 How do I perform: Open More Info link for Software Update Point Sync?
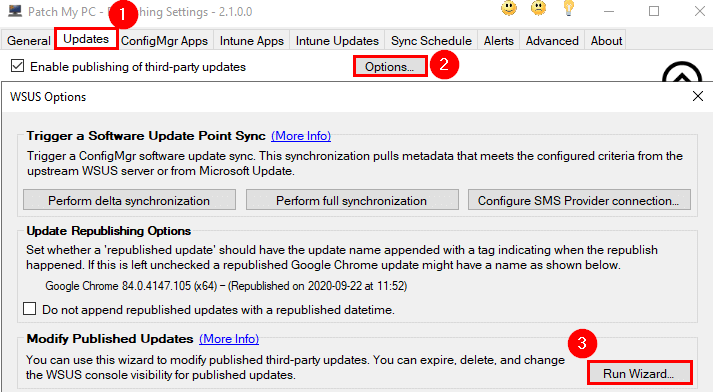click(x=301, y=136)
